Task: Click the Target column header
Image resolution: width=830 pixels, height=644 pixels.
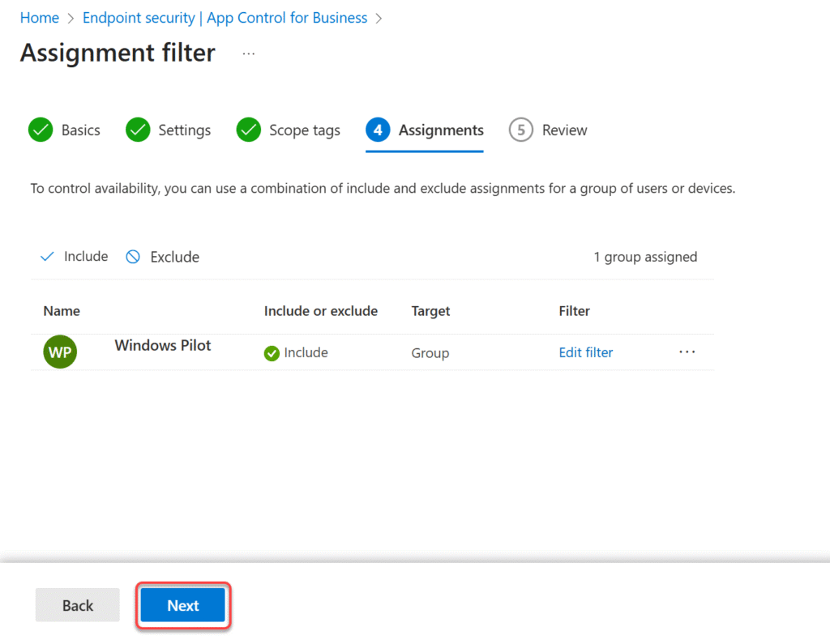Action: click(x=430, y=311)
